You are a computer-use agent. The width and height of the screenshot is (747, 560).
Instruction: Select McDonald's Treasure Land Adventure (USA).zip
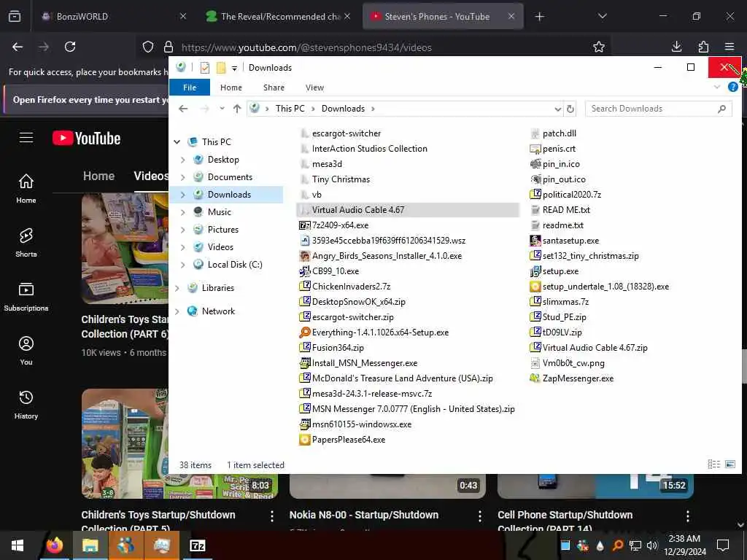(x=396, y=378)
